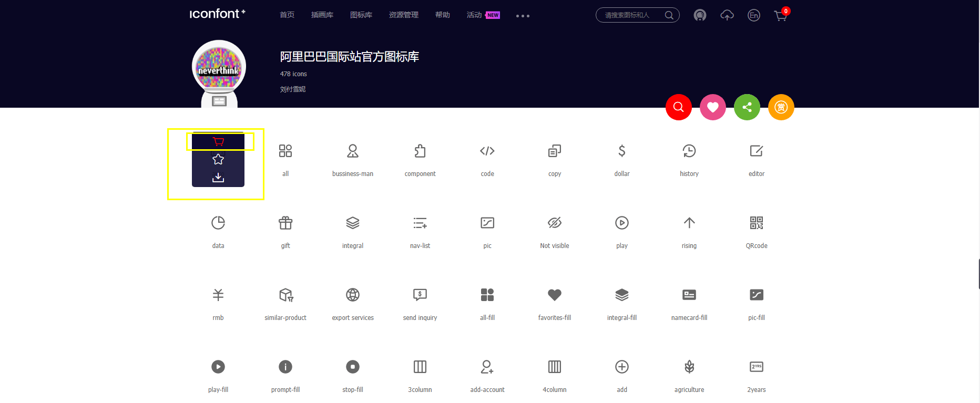Viewport: 980px width, 403px height.
Task: Go to the iconfont logo homepage
Action: click(x=217, y=14)
